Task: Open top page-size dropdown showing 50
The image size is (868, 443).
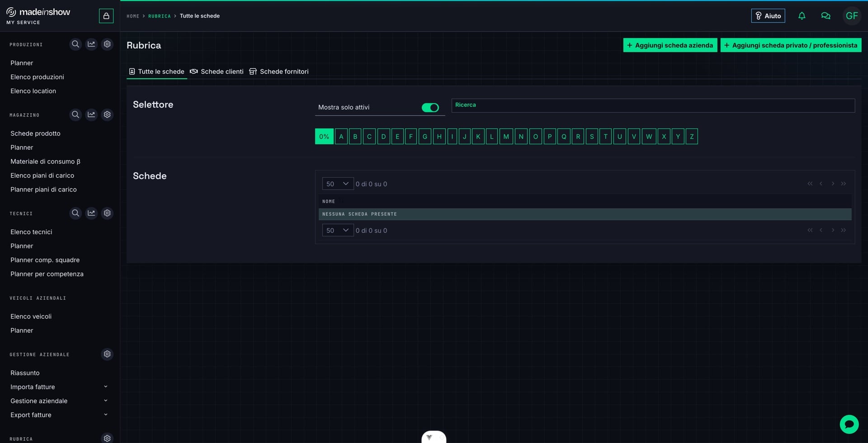Action: click(x=338, y=184)
